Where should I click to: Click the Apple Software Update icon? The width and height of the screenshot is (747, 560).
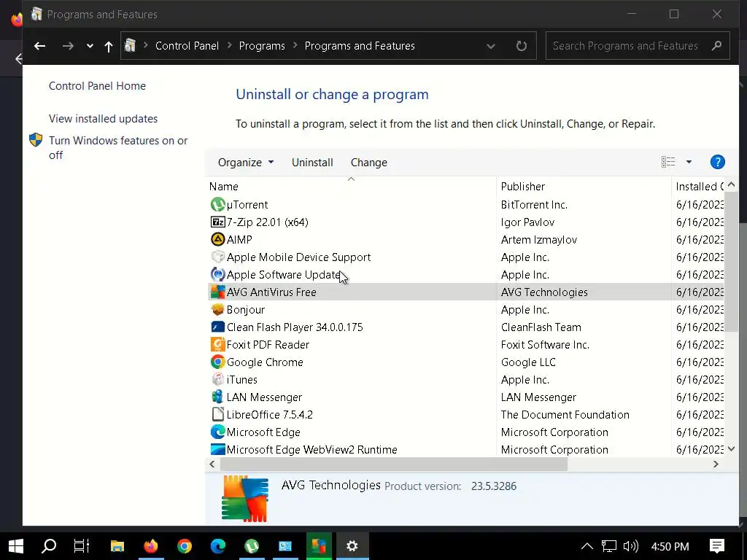[217, 275]
